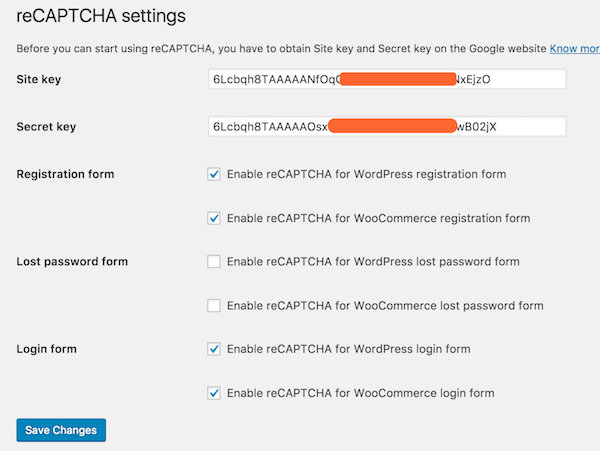
Task: Click the WooCommerce lost password option's label text
Action: click(385, 306)
